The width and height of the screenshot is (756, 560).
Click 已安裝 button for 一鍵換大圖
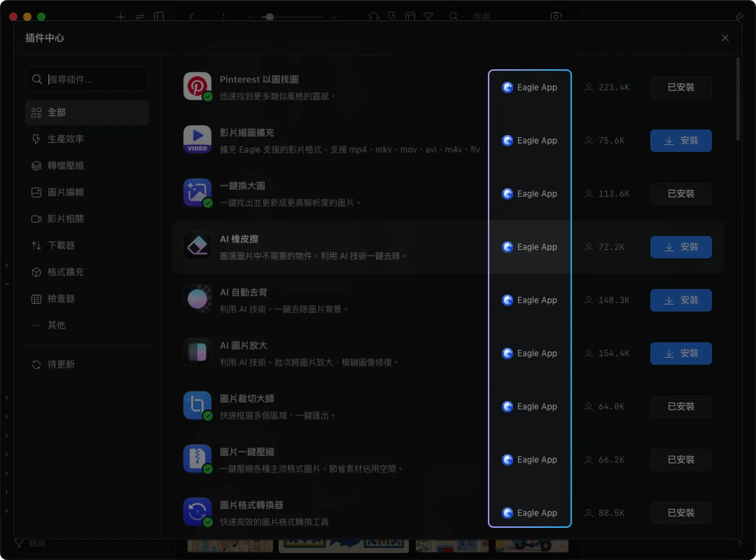(x=681, y=194)
